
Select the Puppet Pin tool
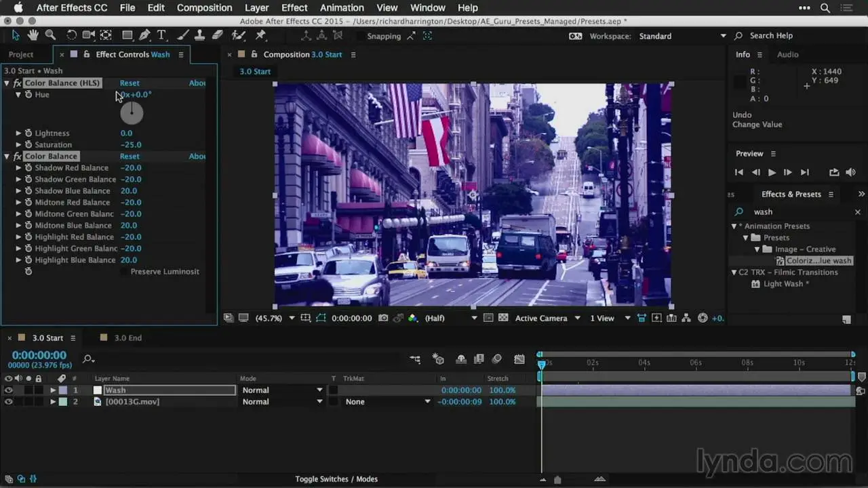pos(260,35)
